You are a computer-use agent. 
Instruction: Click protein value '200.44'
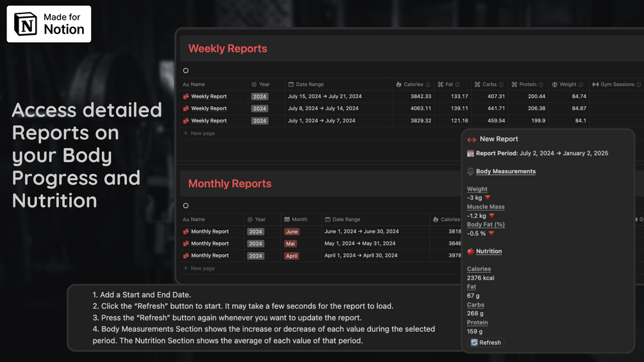[536, 97]
